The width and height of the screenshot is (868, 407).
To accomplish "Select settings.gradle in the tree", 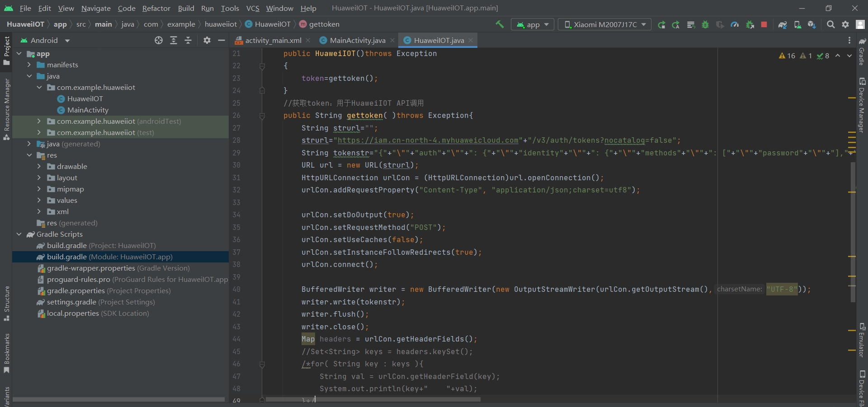I will click(x=101, y=302).
